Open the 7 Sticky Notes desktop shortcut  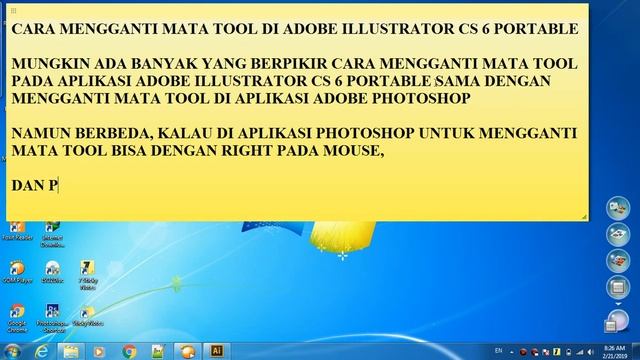click(87, 276)
